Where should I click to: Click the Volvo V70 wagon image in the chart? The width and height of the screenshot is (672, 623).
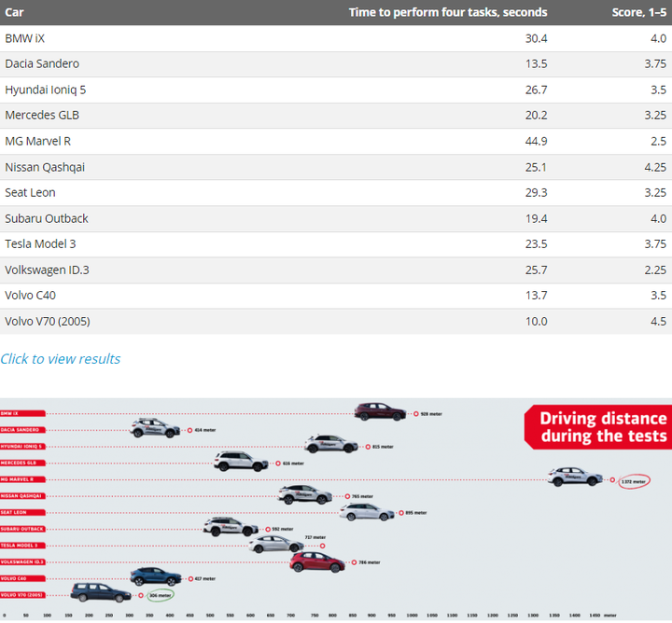click(x=101, y=593)
